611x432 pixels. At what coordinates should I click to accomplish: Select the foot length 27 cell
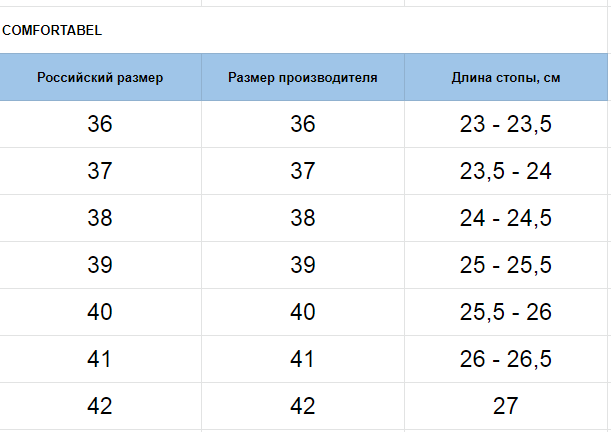click(506, 406)
